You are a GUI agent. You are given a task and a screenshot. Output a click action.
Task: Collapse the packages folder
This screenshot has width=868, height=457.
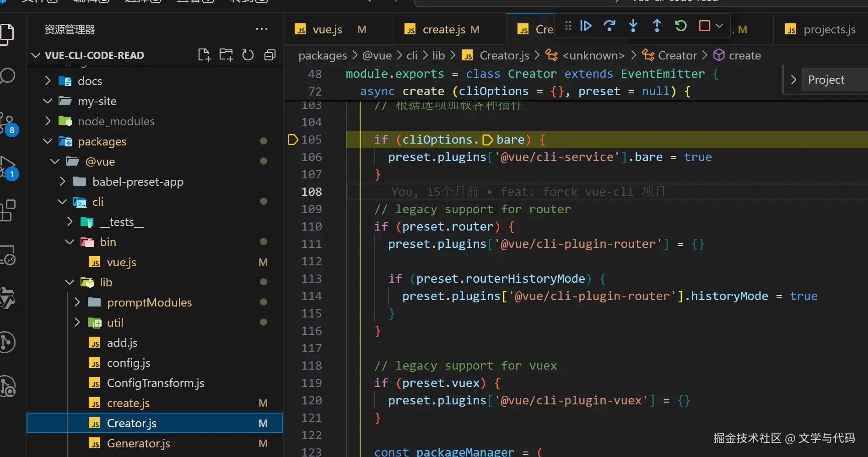coord(102,141)
